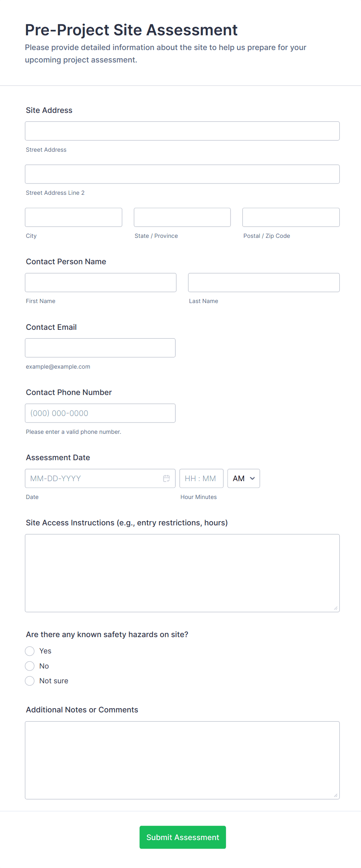Image resolution: width=361 pixels, height=868 pixels.
Task: Click the HH : MM time field
Action: click(201, 478)
